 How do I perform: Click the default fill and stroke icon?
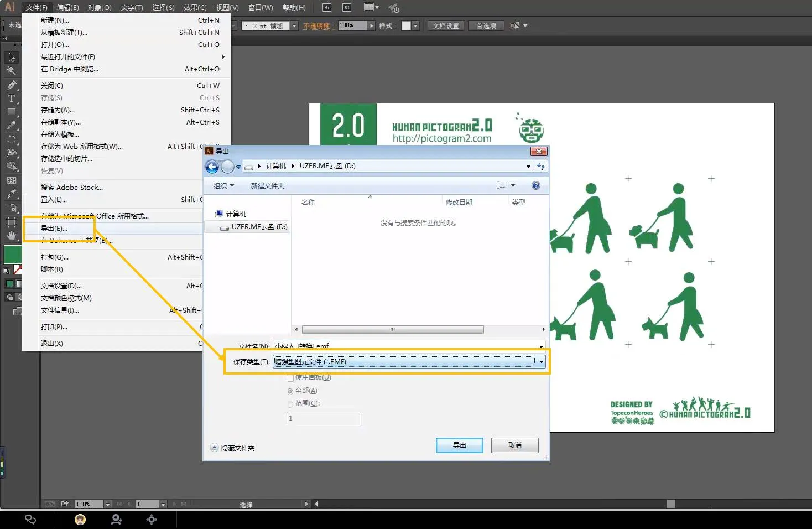(x=7, y=271)
